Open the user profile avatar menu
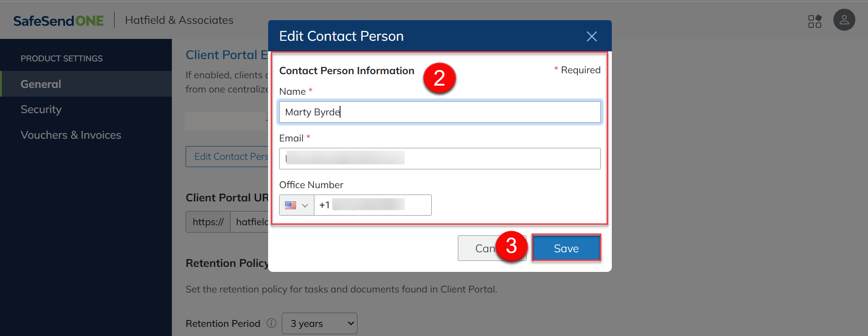The width and height of the screenshot is (868, 336). tap(844, 20)
